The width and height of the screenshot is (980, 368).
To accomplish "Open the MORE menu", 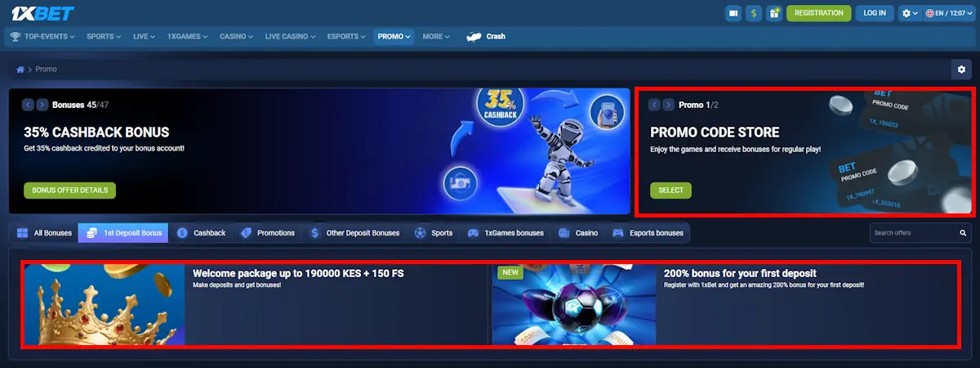I will coord(436,37).
